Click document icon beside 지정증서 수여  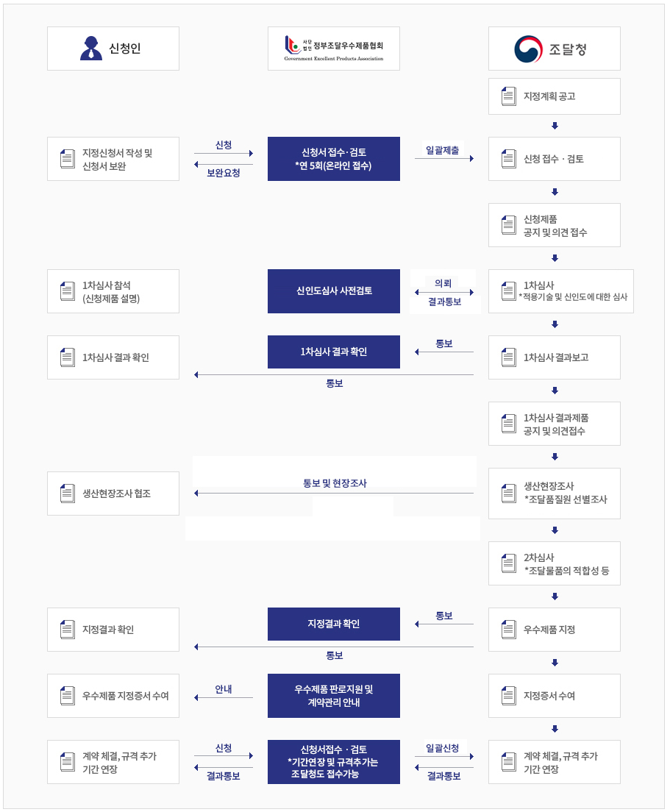pos(508,696)
